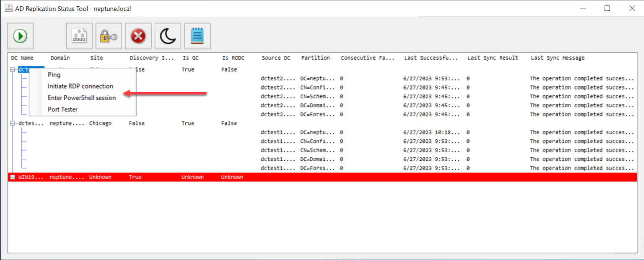Viewport: 644px width, 260px height.
Task: Open credentials with the lock-and-key icon
Action: pyautogui.click(x=109, y=36)
